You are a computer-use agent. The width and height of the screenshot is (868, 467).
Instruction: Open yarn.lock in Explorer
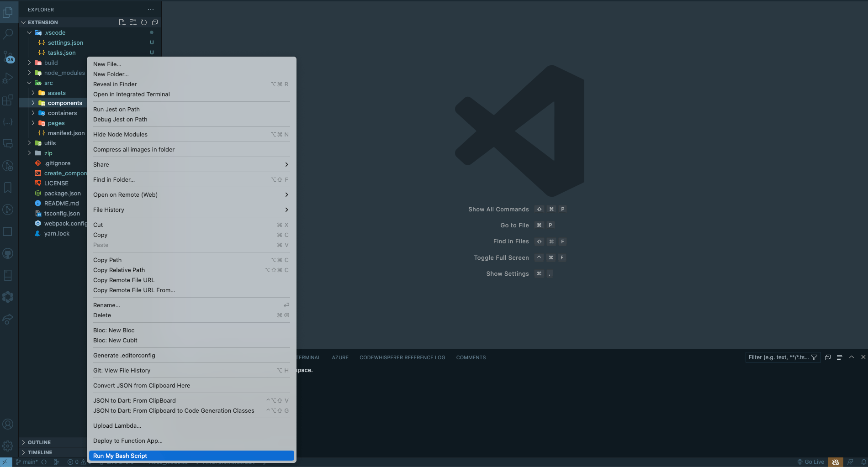[57, 233]
